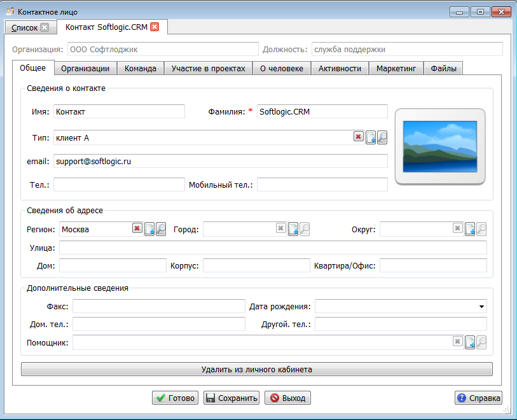517x420 pixels.
Task: Expand the Дата рождения dropdown
Action: point(481,307)
